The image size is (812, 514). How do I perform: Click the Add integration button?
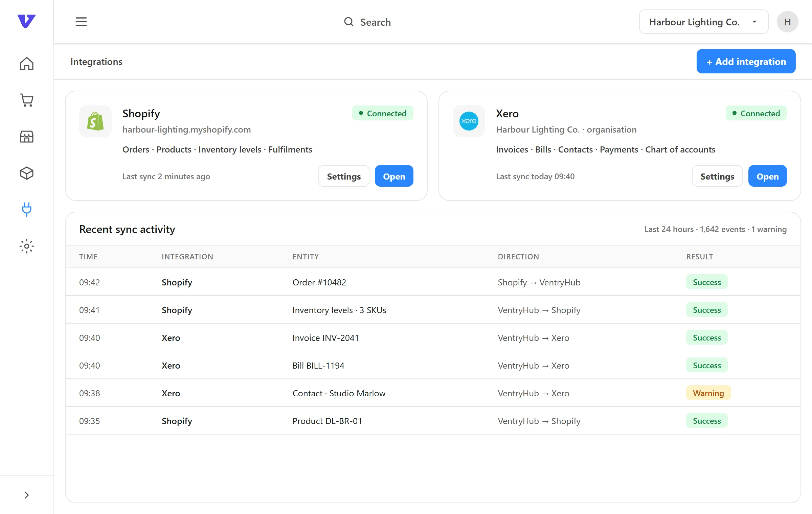tap(746, 62)
